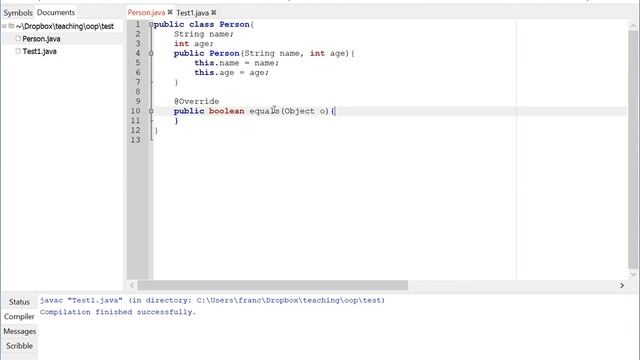Open Person.java in the documents tree
The image size is (640, 360).
click(41, 39)
